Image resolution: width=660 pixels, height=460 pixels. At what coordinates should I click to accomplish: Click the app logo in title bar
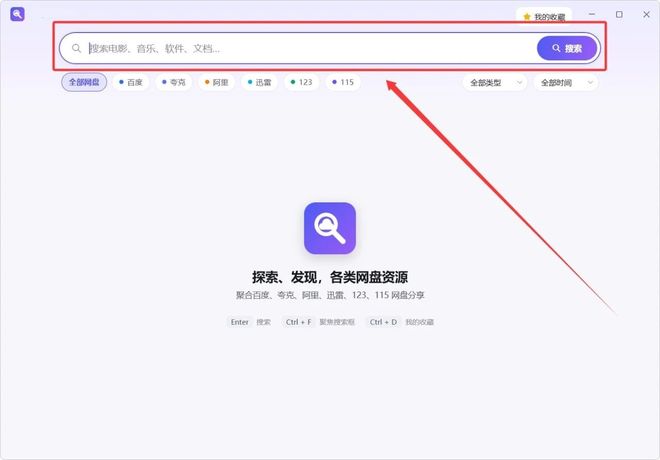coord(17,14)
